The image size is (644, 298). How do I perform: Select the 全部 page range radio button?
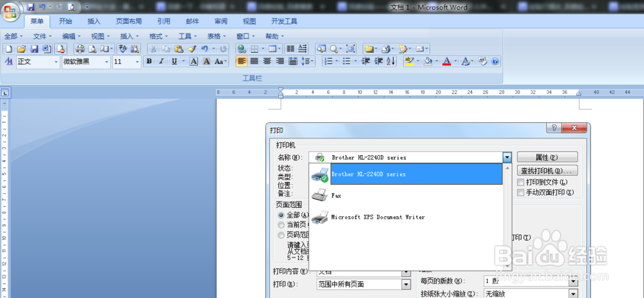[281, 215]
